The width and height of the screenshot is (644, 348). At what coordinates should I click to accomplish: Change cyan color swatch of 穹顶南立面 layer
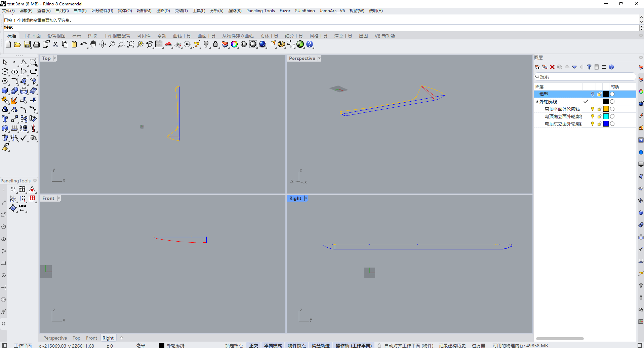606,116
